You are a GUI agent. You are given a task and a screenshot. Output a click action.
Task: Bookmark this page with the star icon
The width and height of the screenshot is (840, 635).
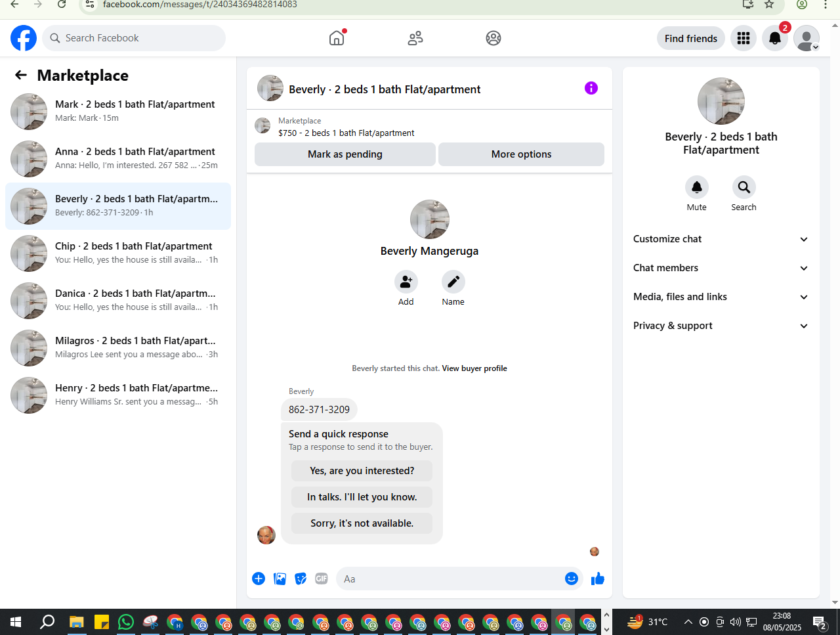(769, 5)
